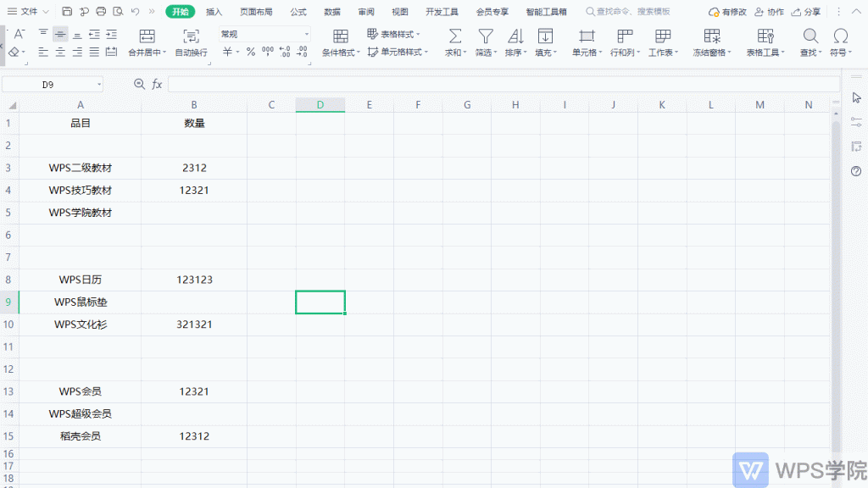Click the 表格工具 table tools icon
Screen dimensions: 868x488
pyautogui.click(x=765, y=36)
